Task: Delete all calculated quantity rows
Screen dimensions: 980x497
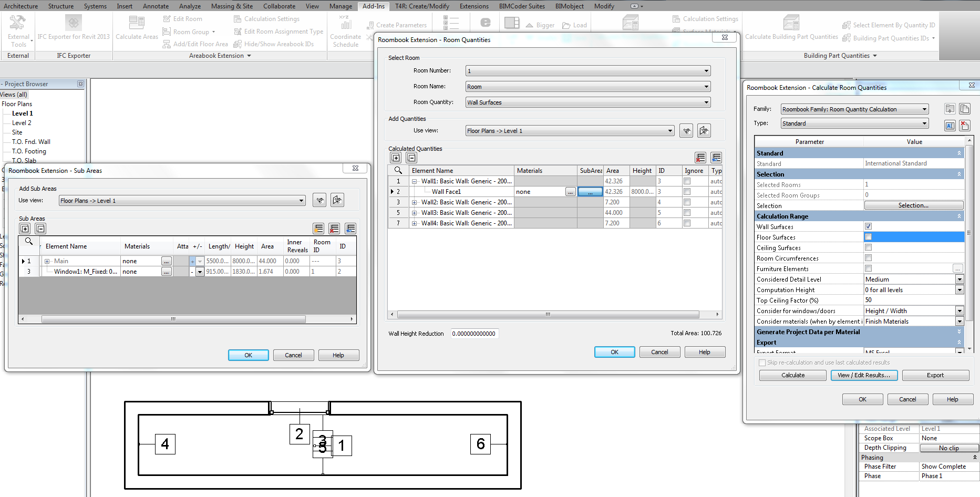Action: [700, 157]
